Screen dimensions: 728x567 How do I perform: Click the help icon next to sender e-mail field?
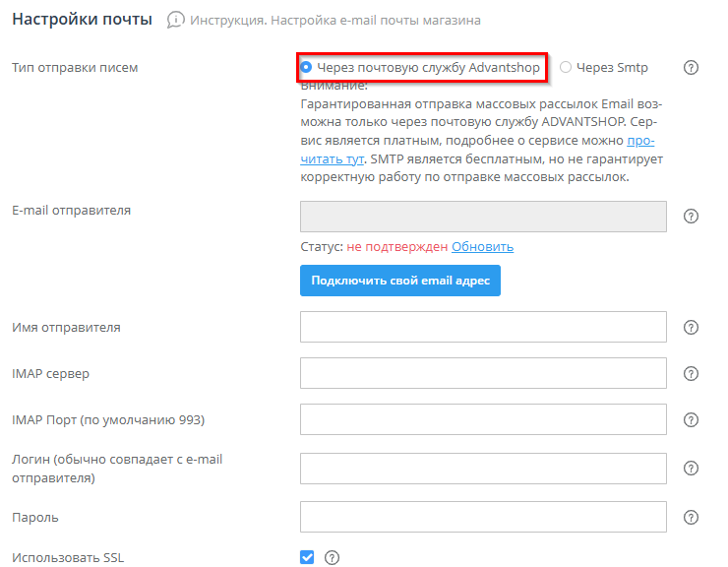[x=691, y=217]
